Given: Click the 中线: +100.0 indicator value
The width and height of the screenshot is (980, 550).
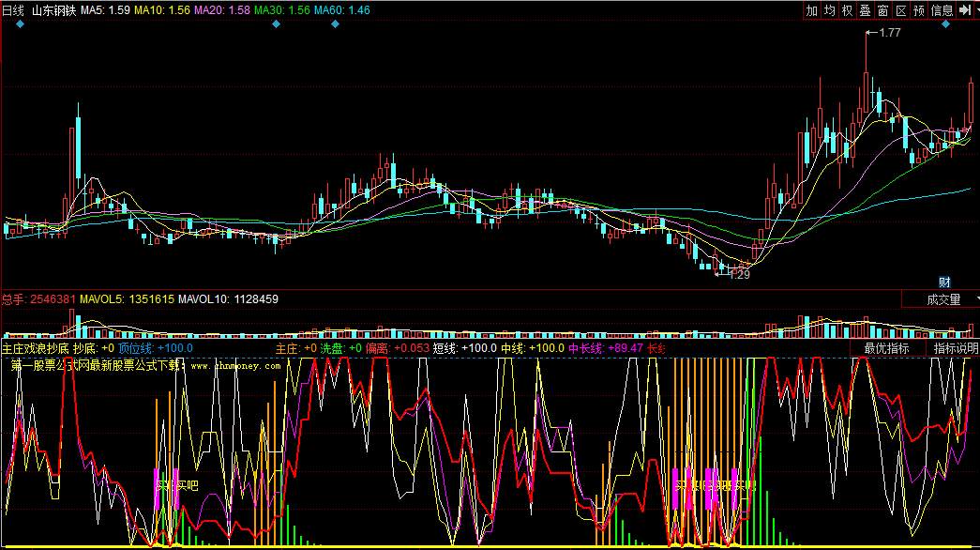Looking at the screenshot, I should pyautogui.click(x=533, y=348).
